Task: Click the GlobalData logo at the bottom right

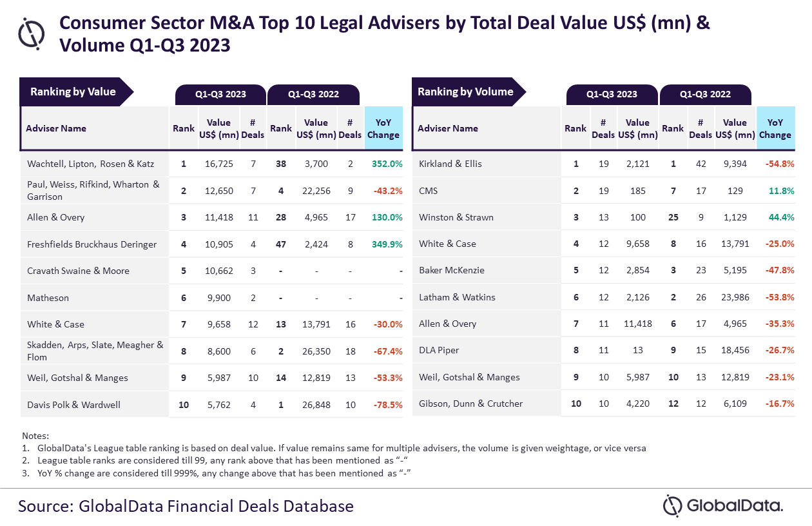Action: click(724, 505)
